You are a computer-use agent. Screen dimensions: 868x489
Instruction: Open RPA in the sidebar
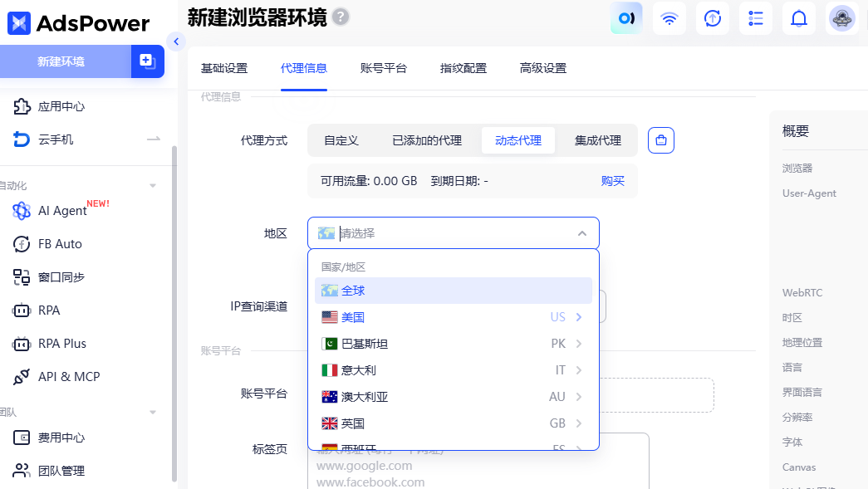49,311
